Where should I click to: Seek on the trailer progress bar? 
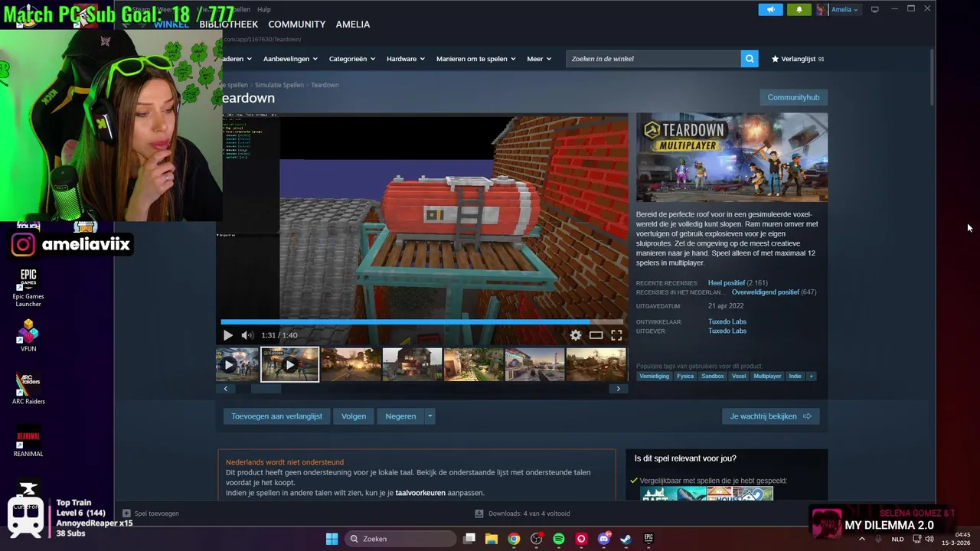pos(422,322)
